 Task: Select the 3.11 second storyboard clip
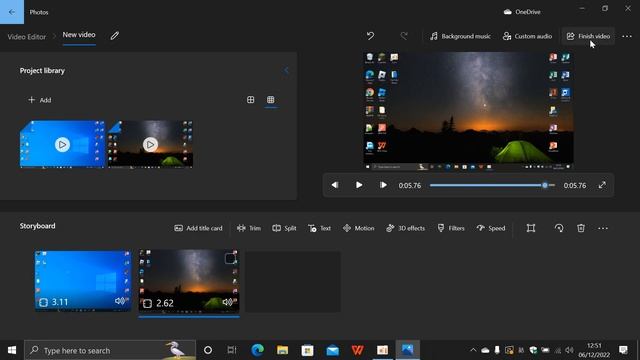point(83,281)
